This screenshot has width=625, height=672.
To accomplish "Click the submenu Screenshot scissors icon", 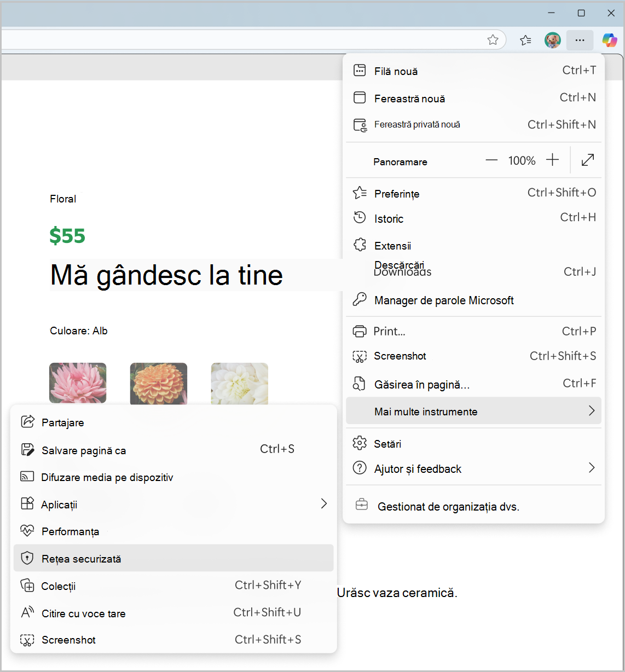I will (27, 640).
